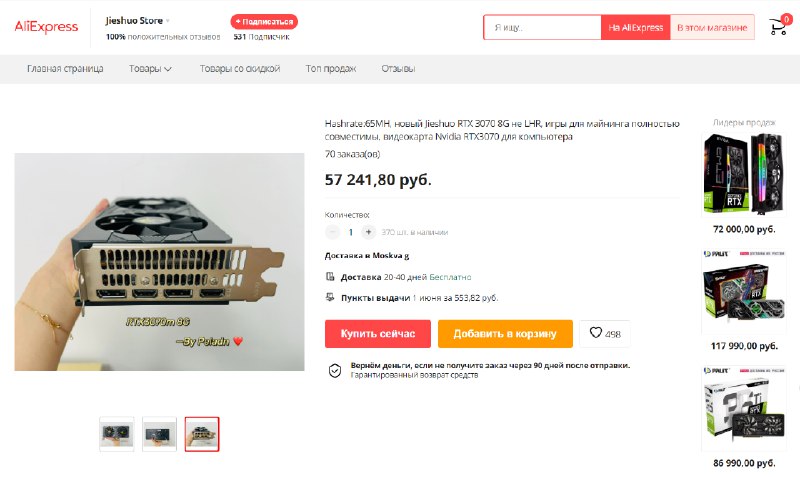
Task: Subscribe to store with Подписаться button
Action: pos(264,22)
